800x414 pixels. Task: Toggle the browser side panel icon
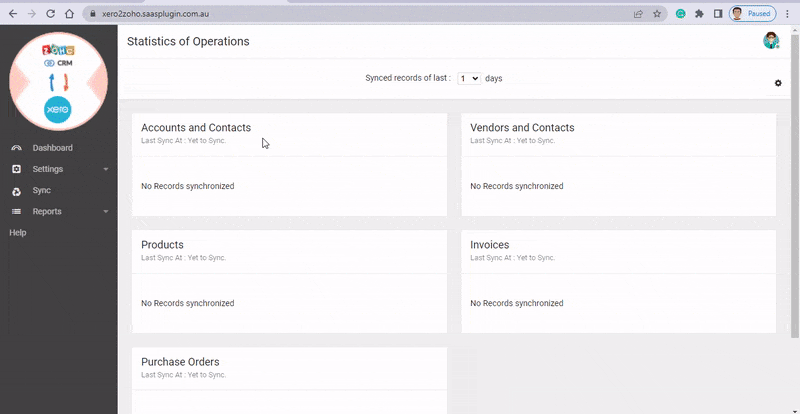718,14
